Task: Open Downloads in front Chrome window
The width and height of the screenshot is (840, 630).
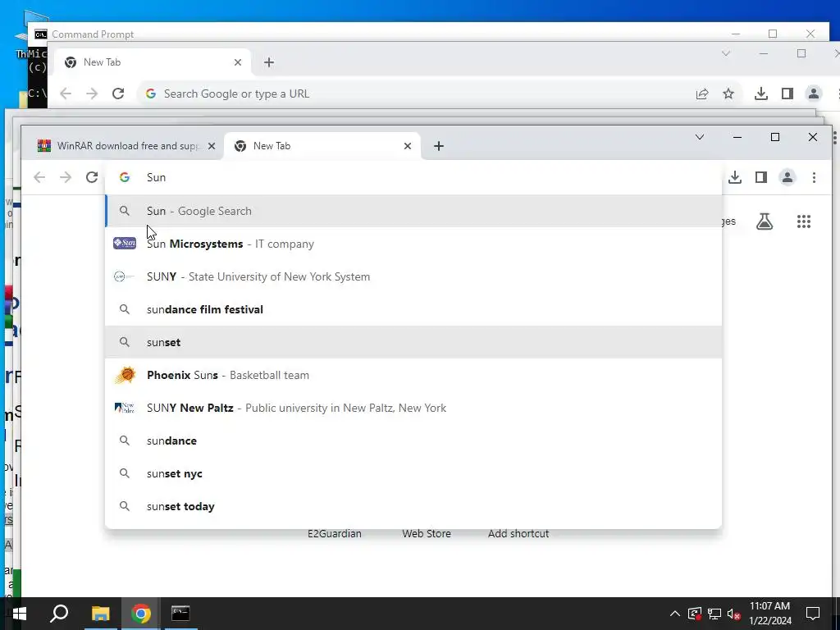Action: 735,177
